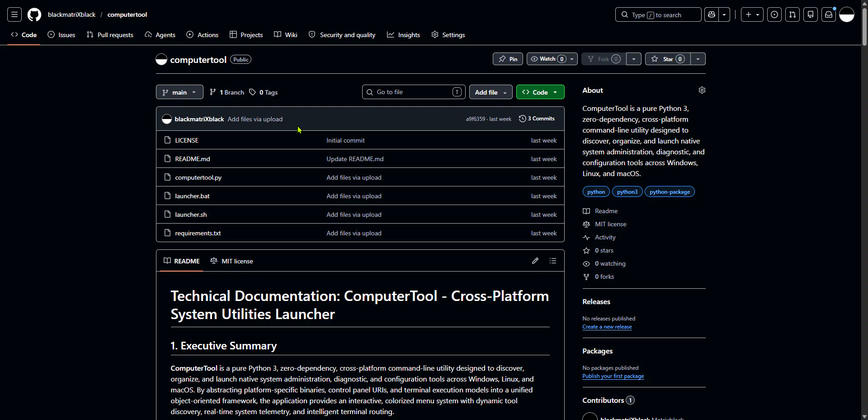Screen dimensions: 868x420
Task: Click committer avatar in latest commit row
Action: 167,119
